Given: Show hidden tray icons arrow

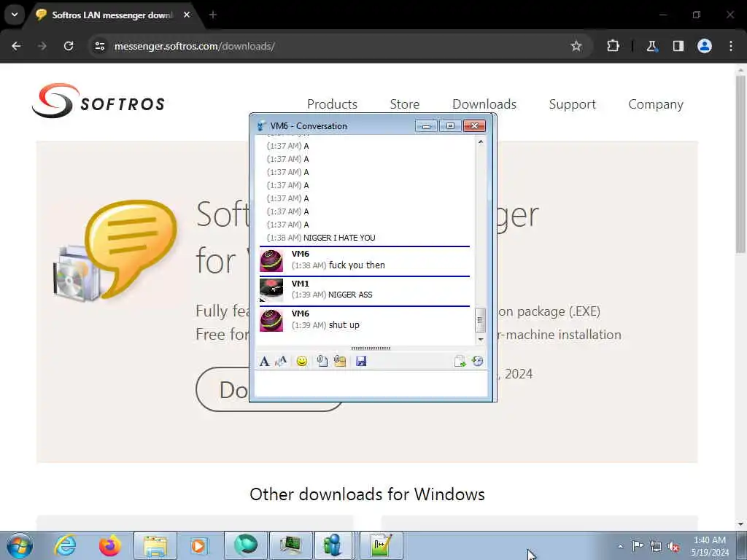Looking at the screenshot, I should [620, 547].
